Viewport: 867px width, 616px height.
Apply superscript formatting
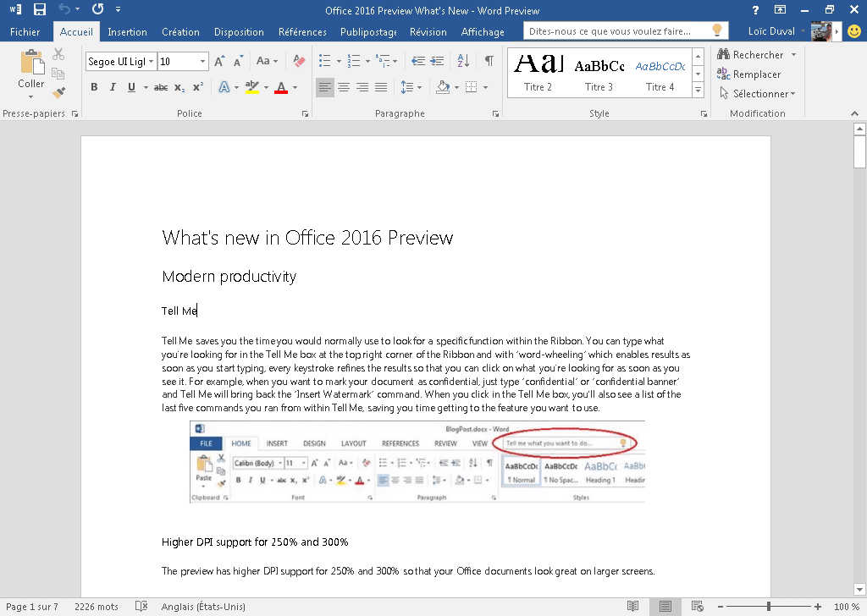pyautogui.click(x=198, y=87)
